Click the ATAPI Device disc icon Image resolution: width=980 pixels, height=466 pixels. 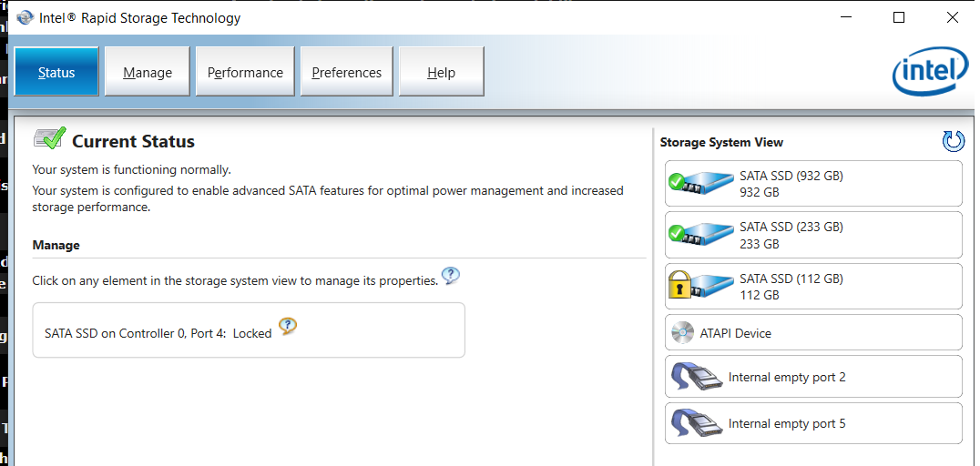click(x=682, y=333)
